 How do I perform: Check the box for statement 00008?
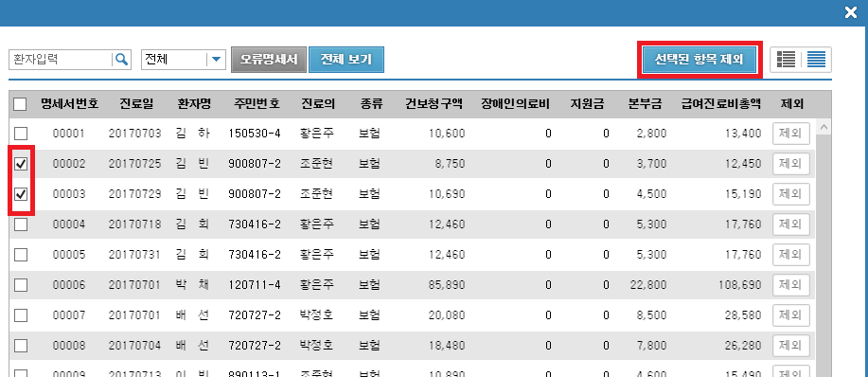[x=21, y=346]
